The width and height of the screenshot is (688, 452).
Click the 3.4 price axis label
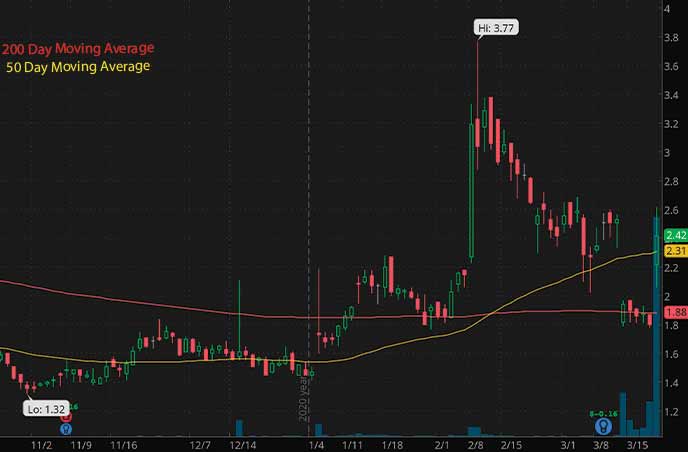[x=671, y=95]
